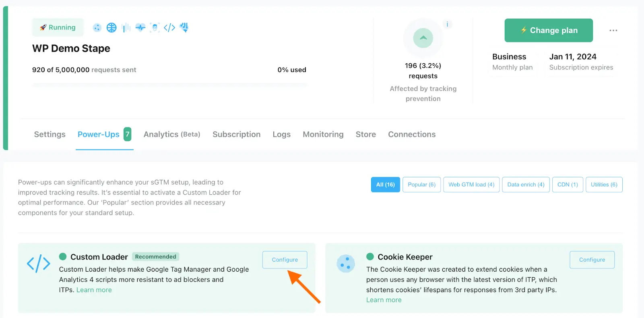
Task: Go to the Monitoring tab
Action: (x=323, y=134)
